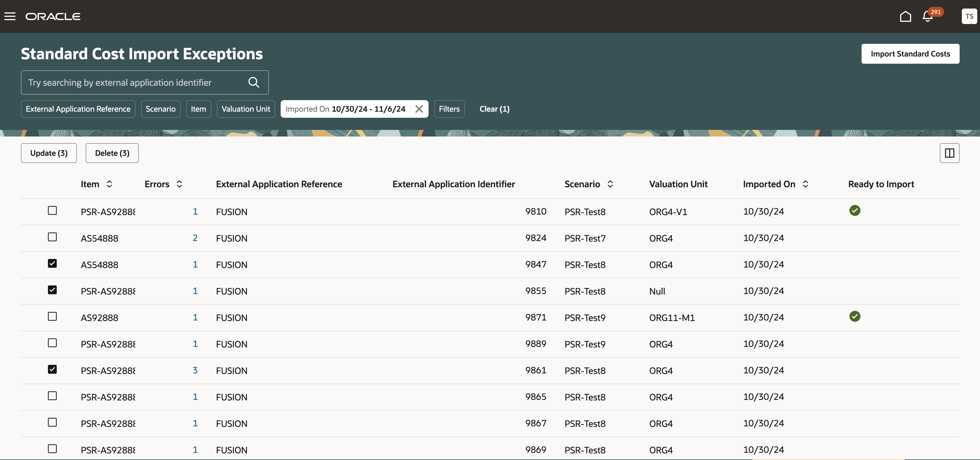Viewport: 980px width, 460px height.
Task: Open the Scenario filter chip
Action: (x=160, y=109)
